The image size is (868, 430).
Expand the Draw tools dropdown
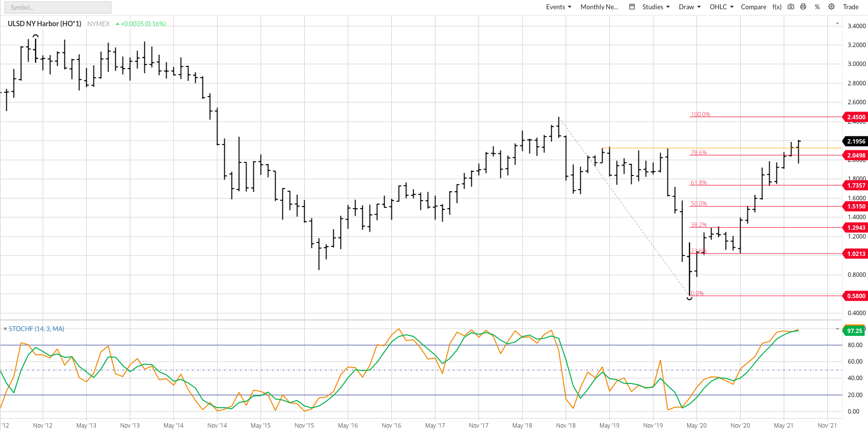[689, 7]
